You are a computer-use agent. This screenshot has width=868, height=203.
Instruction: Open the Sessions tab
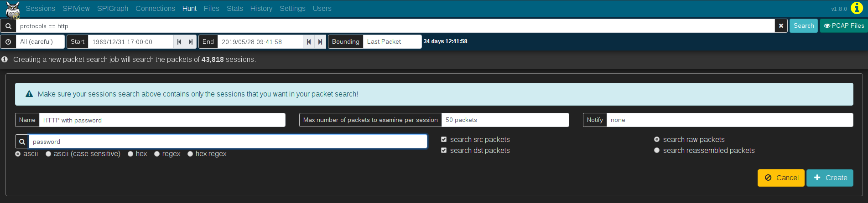(40, 9)
